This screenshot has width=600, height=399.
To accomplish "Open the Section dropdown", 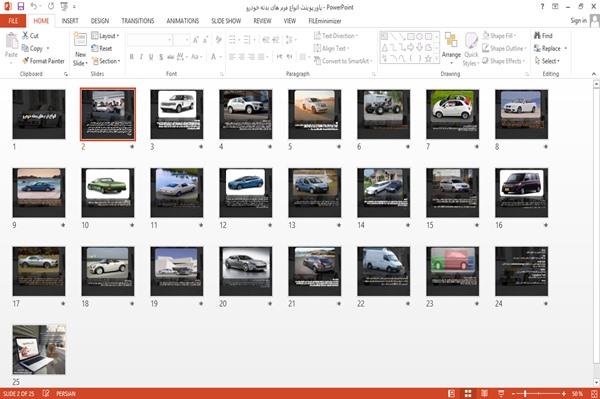I will point(106,61).
